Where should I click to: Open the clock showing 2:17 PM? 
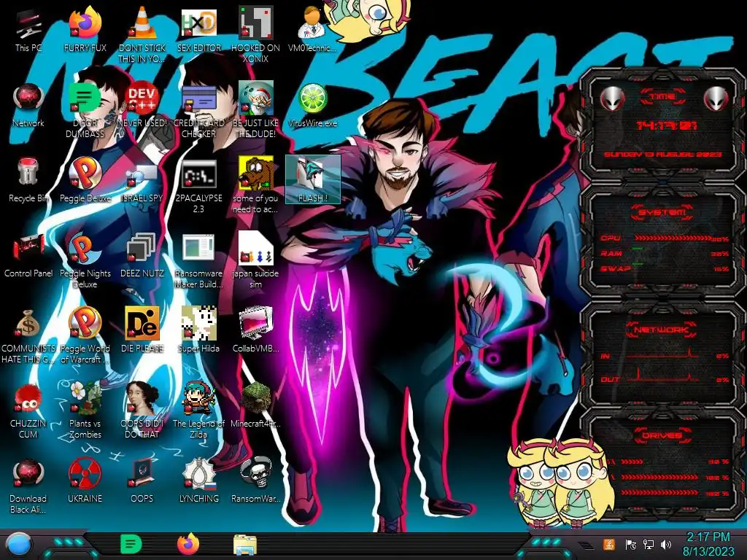pos(708,544)
